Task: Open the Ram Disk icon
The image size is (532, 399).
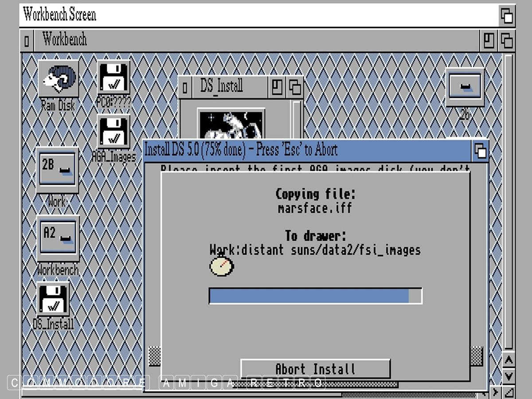Action: [x=58, y=78]
